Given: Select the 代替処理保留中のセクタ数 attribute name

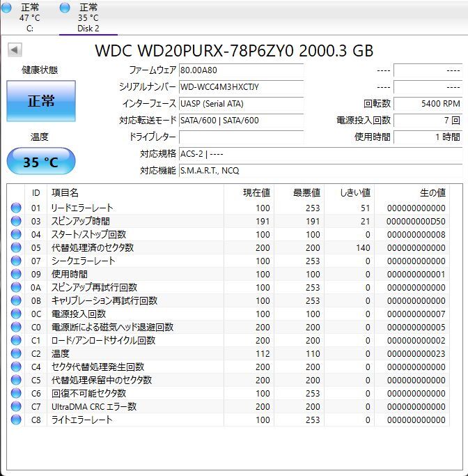Looking at the screenshot, I should tap(101, 380).
